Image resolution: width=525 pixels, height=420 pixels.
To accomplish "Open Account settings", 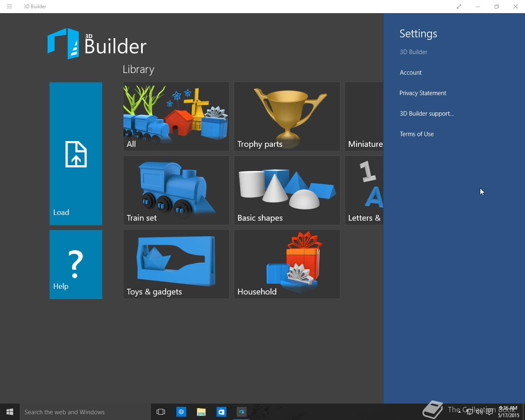I will point(411,73).
